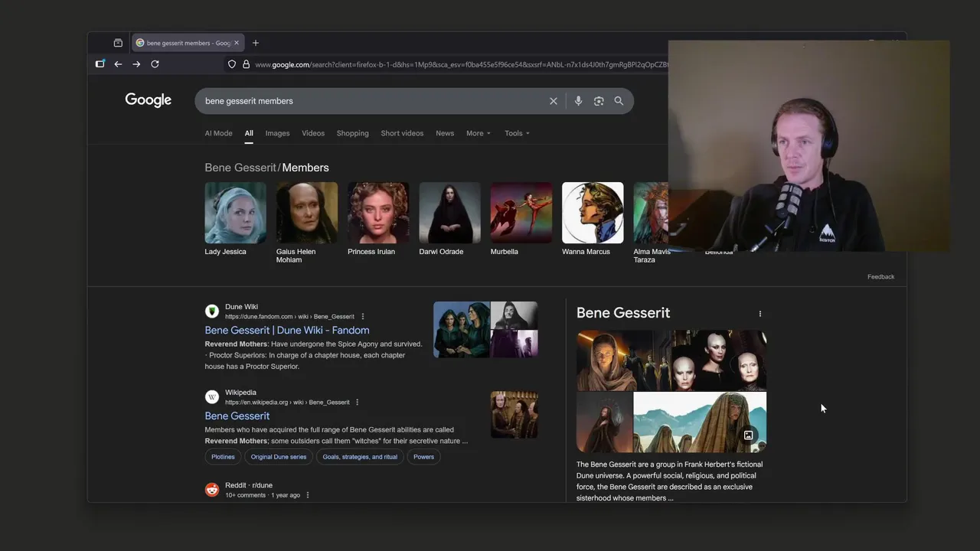
Task: Click the Powers chip
Action: pyautogui.click(x=423, y=457)
